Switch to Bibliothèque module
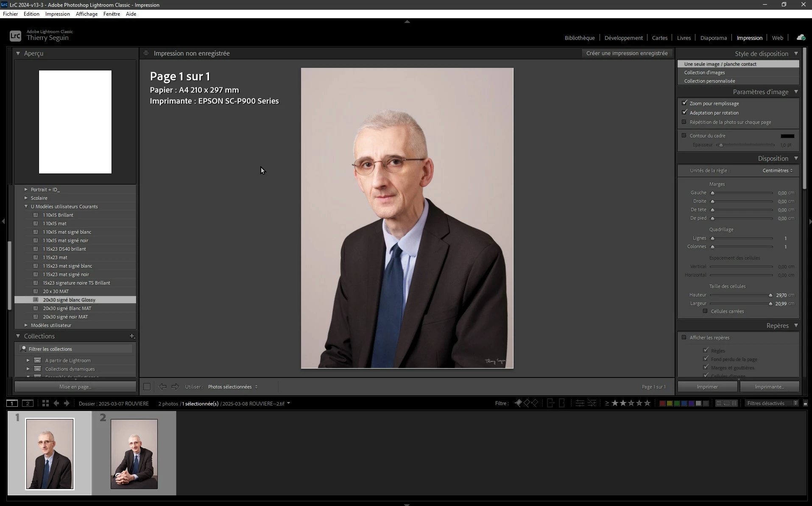 [580, 38]
